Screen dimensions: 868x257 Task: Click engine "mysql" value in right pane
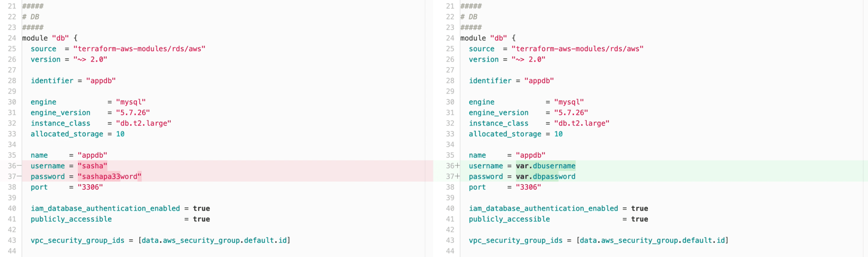pos(569,102)
